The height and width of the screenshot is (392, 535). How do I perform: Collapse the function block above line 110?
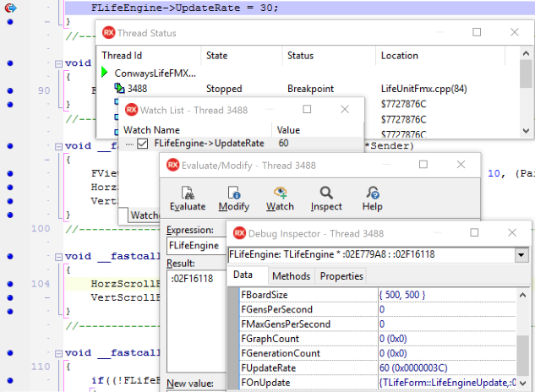pos(58,353)
